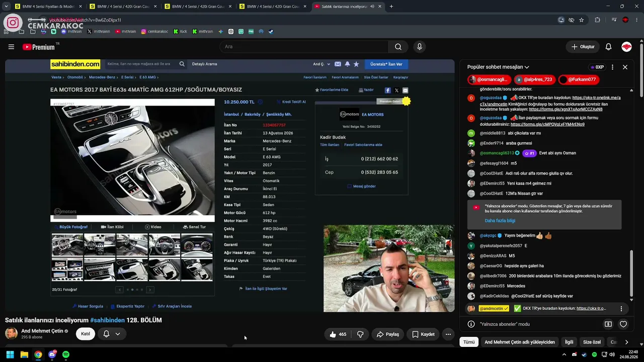The width and height of the screenshot is (644, 362).
Task: Click the video player showing the car listing
Action: [x=229, y=186]
